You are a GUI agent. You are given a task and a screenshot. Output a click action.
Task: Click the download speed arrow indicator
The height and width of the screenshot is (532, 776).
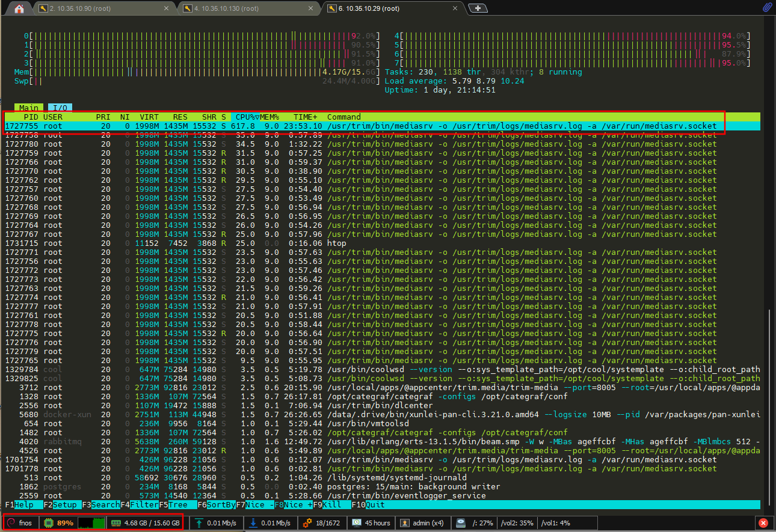click(254, 523)
